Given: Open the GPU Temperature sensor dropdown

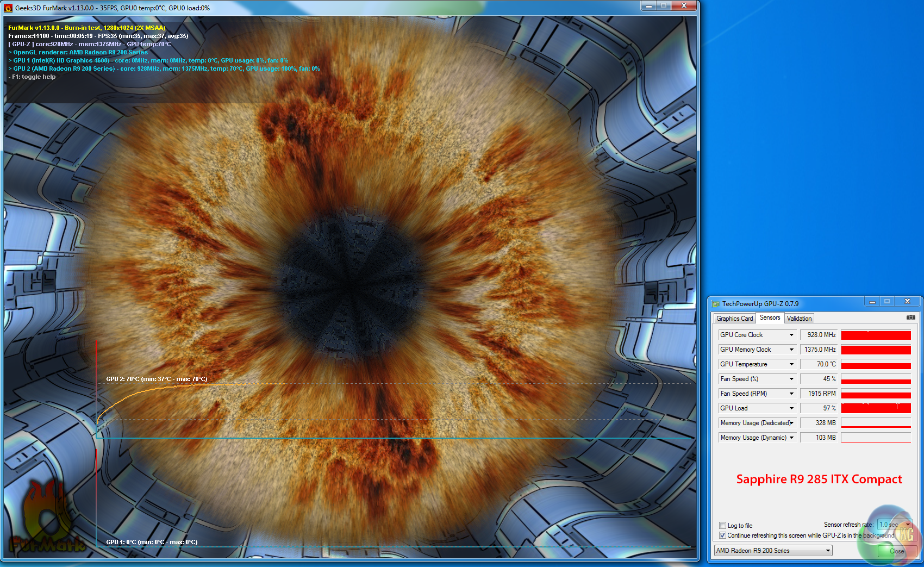Looking at the screenshot, I should click(791, 364).
